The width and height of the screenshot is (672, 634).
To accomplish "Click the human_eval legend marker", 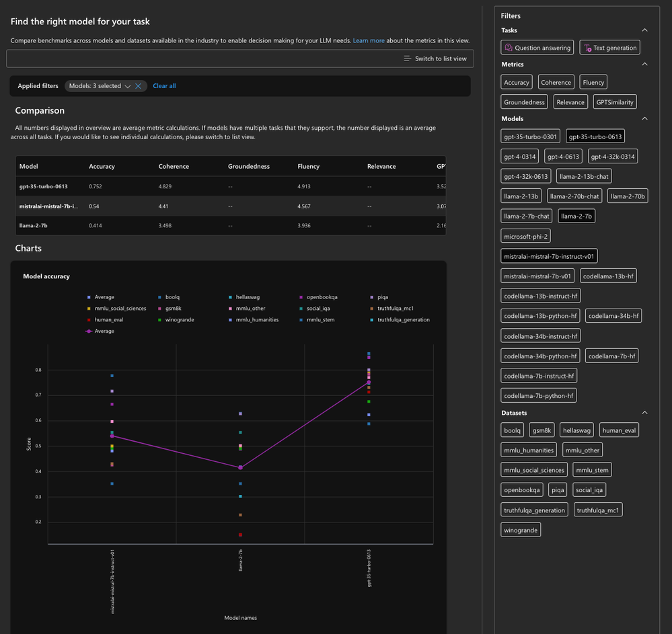I will tap(88, 320).
